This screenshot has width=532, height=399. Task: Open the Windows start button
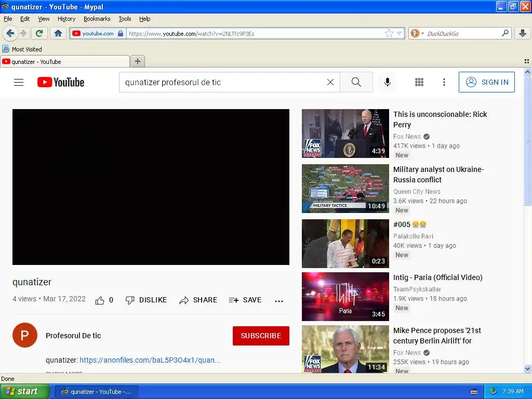[x=25, y=392]
